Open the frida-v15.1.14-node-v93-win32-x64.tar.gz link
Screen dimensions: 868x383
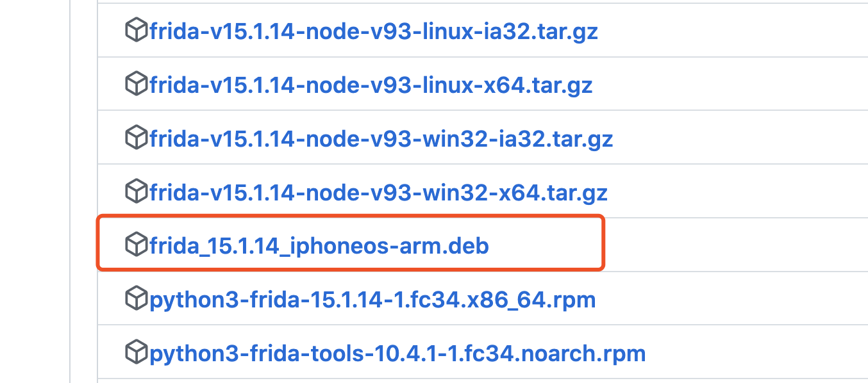click(x=378, y=192)
